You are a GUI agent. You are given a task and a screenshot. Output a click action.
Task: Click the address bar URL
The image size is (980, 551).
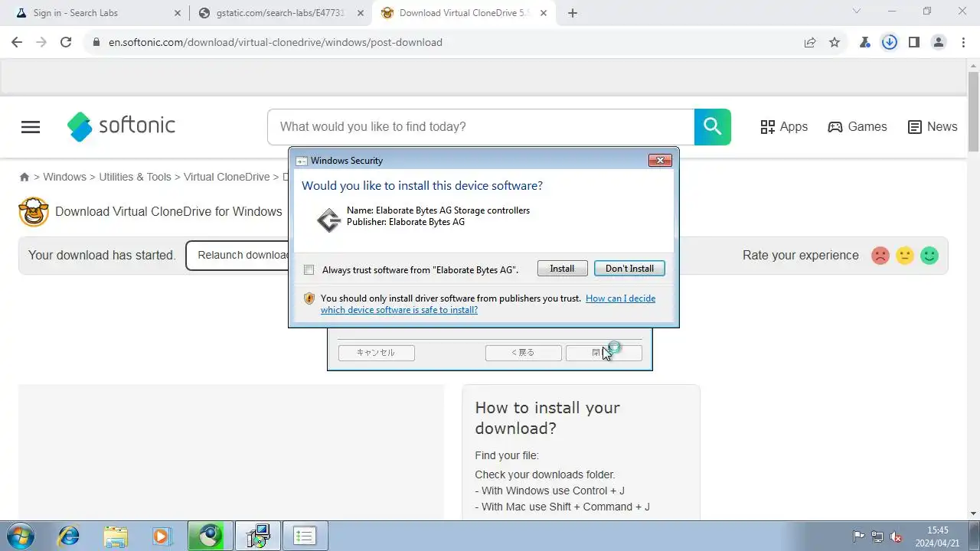(276, 42)
